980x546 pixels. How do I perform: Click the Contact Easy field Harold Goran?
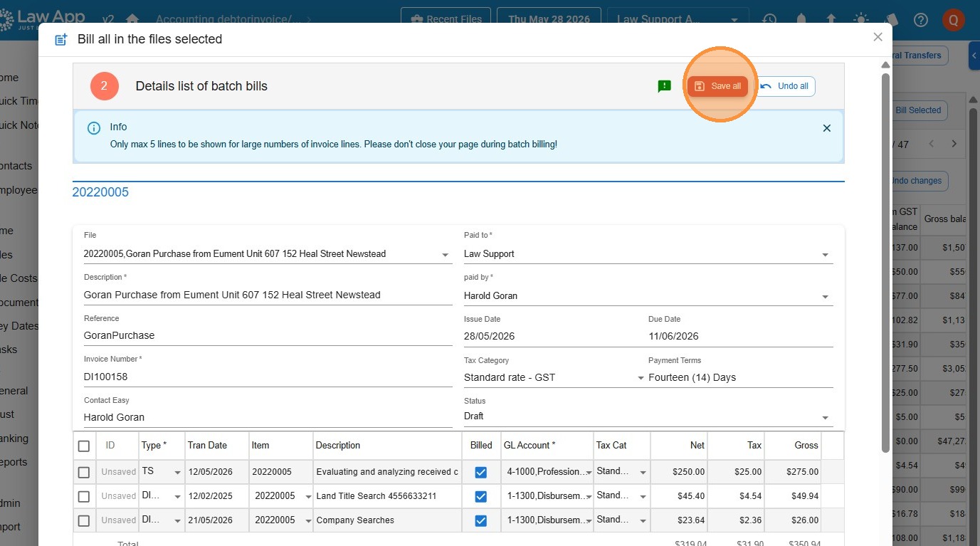(268, 417)
